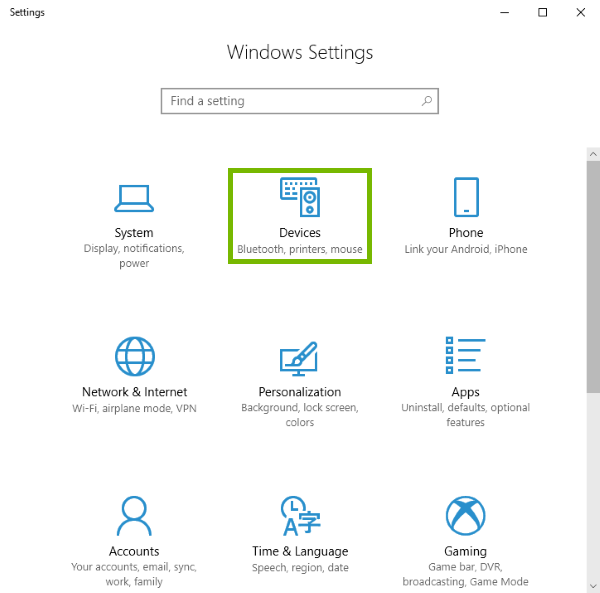The height and width of the screenshot is (593, 600).
Task: Click 'Speech, region, date' text
Action: pyautogui.click(x=300, y=568)
